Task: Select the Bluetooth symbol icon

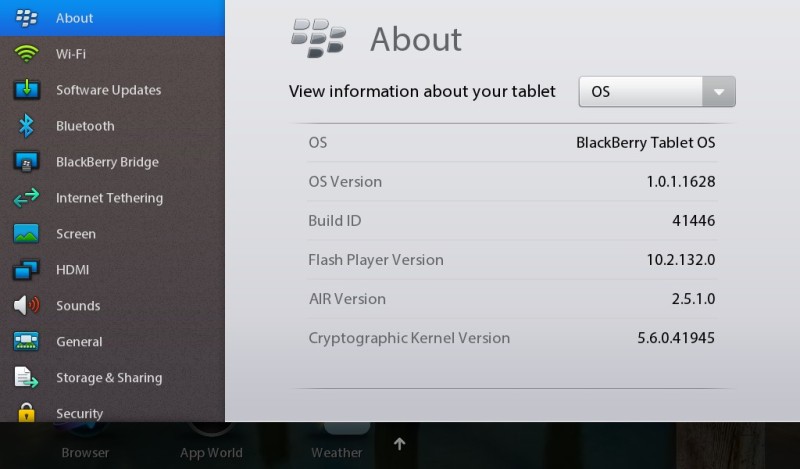Action: pos(26,126)
